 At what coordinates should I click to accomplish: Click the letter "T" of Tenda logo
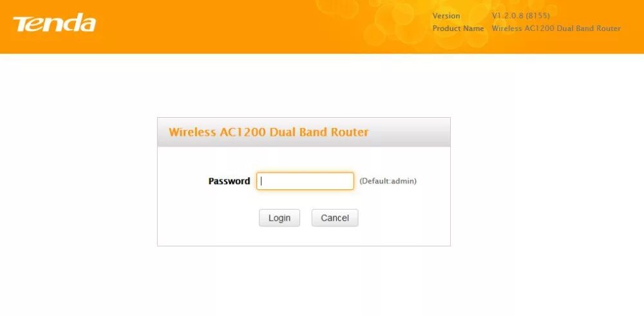coord(20,24)
